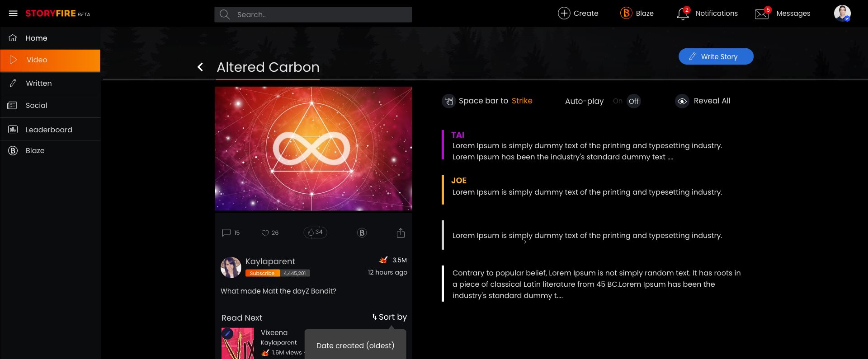Image resolution: width=868 pixels, height=359 pixels.
Task: Select the 'Contrary to popular belief' paragraph
Action: click(x=596, y=284)
